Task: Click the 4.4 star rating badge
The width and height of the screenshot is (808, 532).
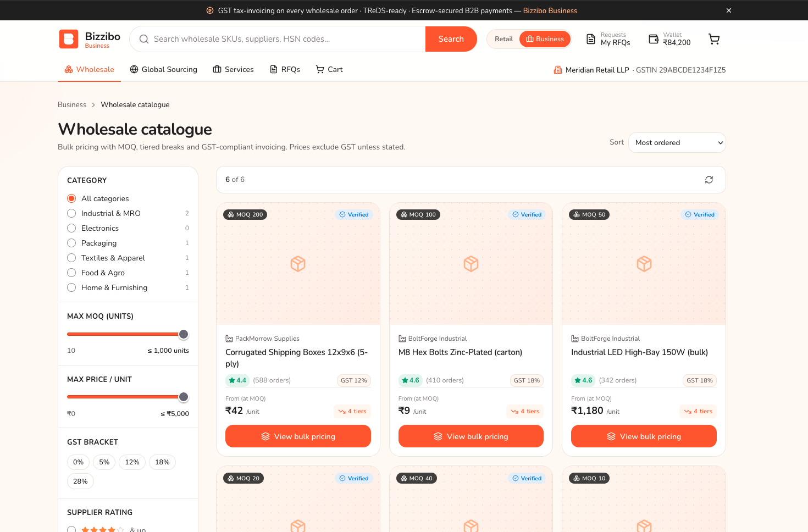Action: click(x=237, y=380)
